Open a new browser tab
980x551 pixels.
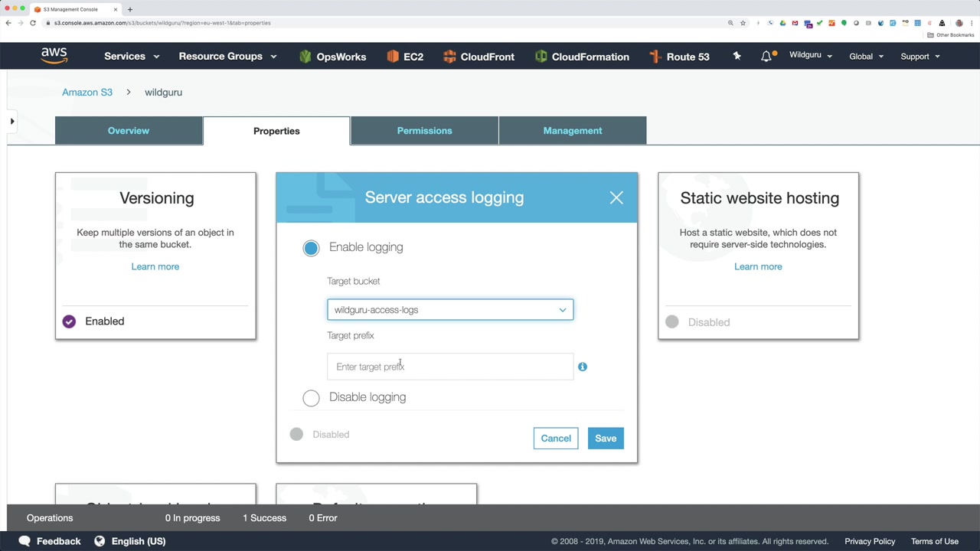pos(130,9)
